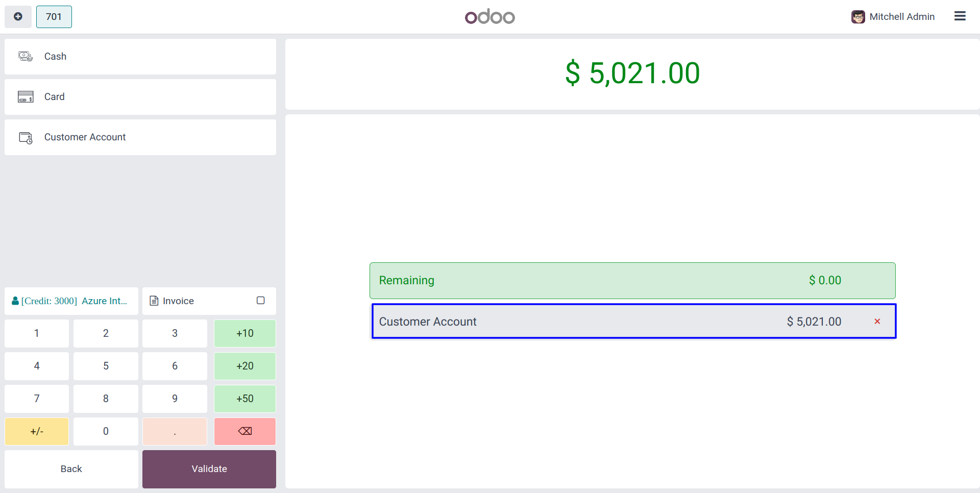Add +10 to the payment amount
Image resolution: width=980 pixels, height=493 pixels.
[x=245, y=333]
